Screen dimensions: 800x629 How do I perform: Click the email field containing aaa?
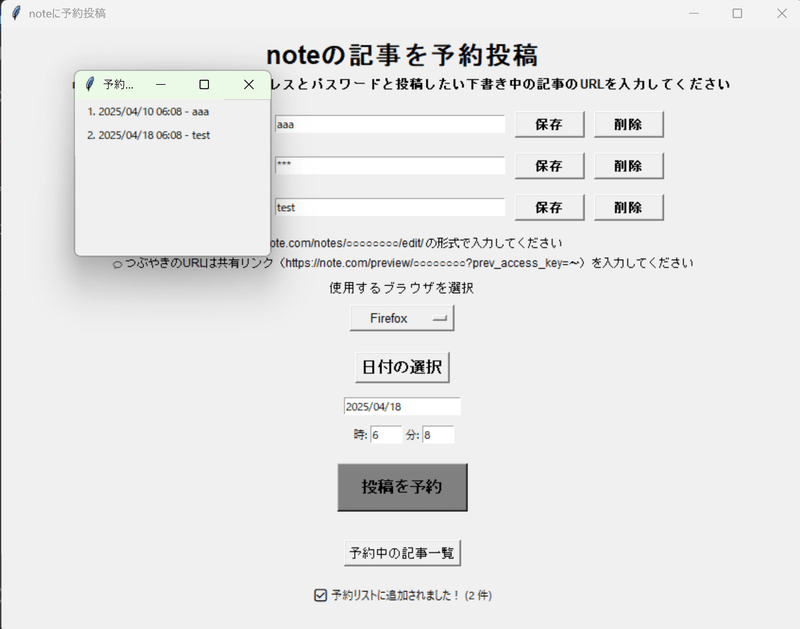point(390,124)
